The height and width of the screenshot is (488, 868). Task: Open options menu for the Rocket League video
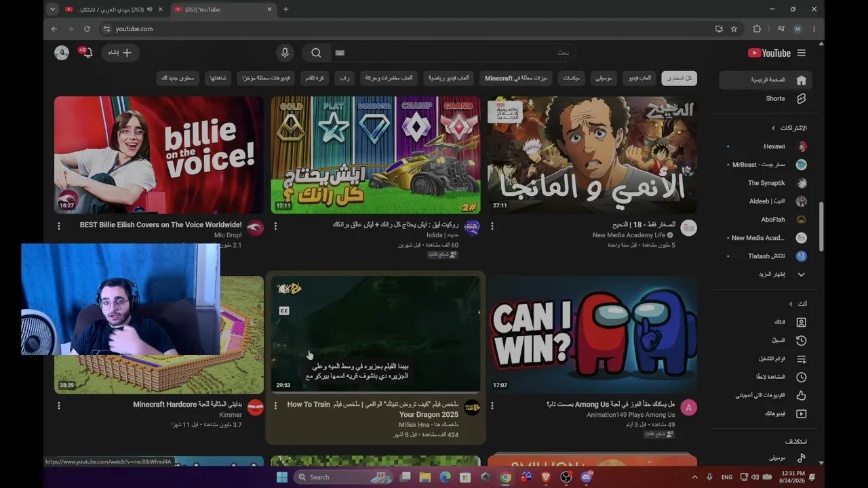coord(275,226)
